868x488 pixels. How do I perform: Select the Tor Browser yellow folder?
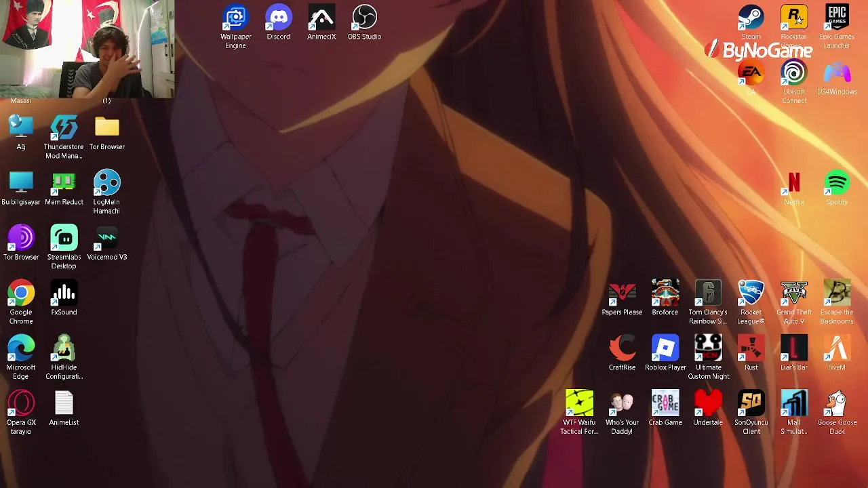pyautogui.click(x=106, y=128)
